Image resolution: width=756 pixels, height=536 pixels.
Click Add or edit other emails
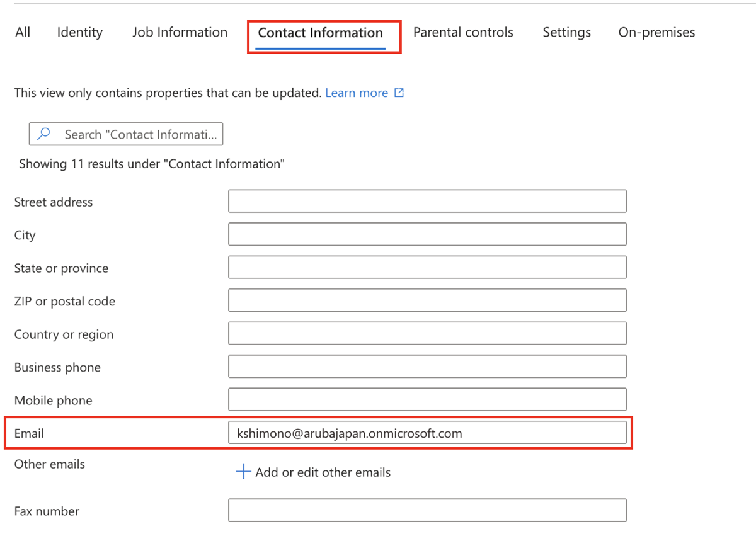(323, 472)
